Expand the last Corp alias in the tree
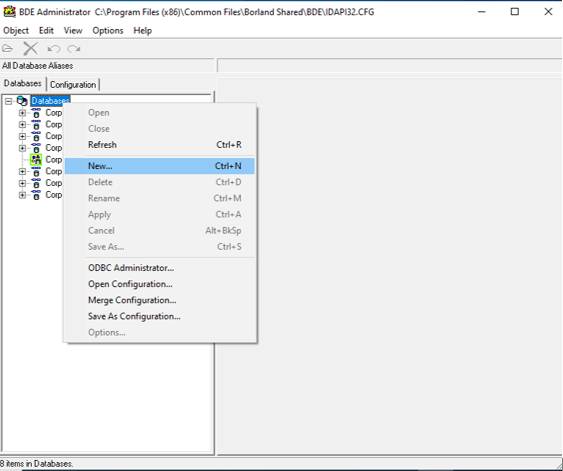Screen dimensions: 563x471 pyautogui.click(x=22, y=195)
